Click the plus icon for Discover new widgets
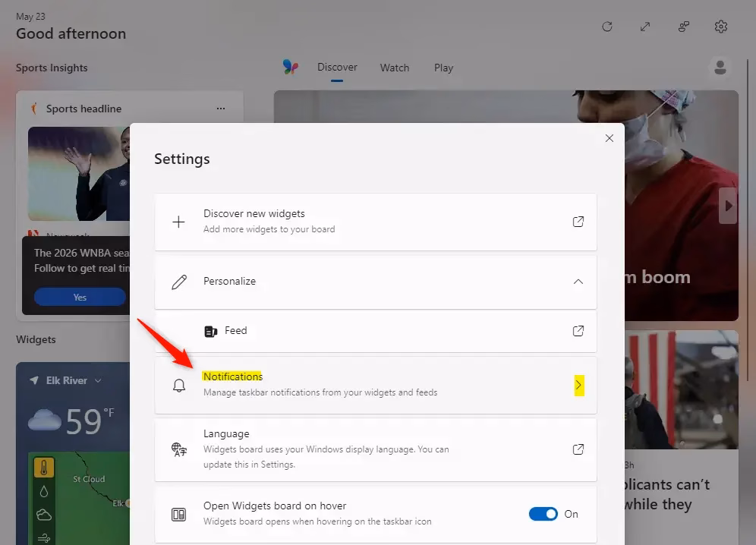The width and height of the screenshot is (756, 545). [x=178, y=222]
